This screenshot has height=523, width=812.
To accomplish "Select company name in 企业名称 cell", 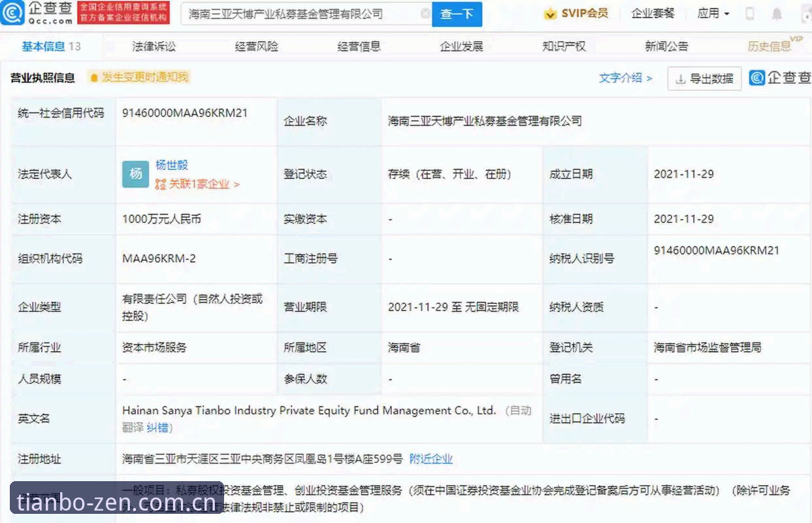I will coord(485,121).
